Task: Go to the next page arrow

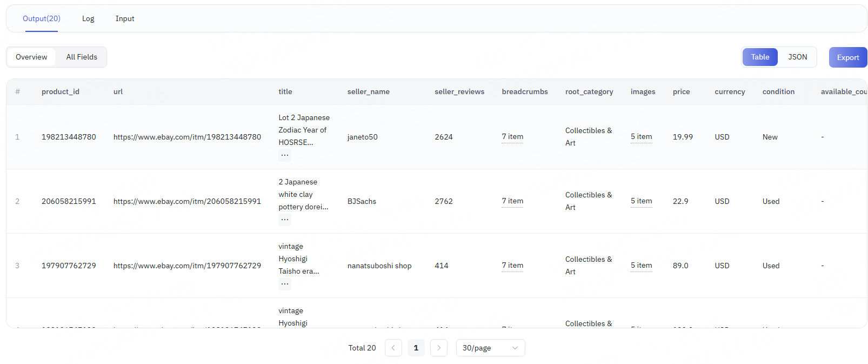Action: (x=439, y=348)
